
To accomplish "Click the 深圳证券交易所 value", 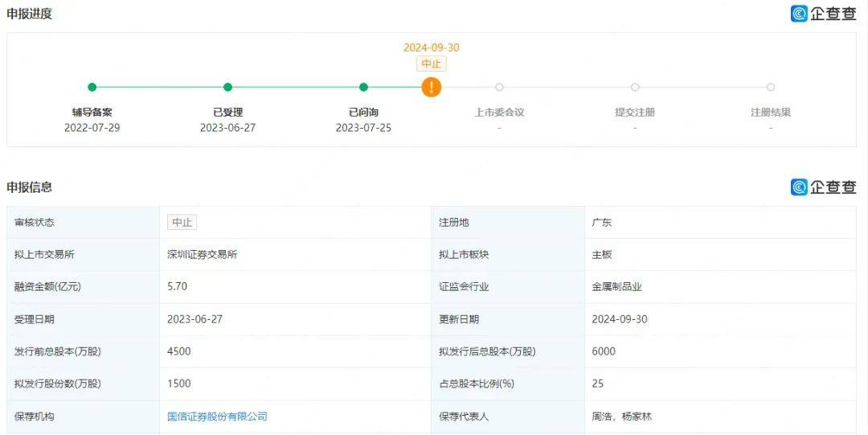I will click(203, 255).
